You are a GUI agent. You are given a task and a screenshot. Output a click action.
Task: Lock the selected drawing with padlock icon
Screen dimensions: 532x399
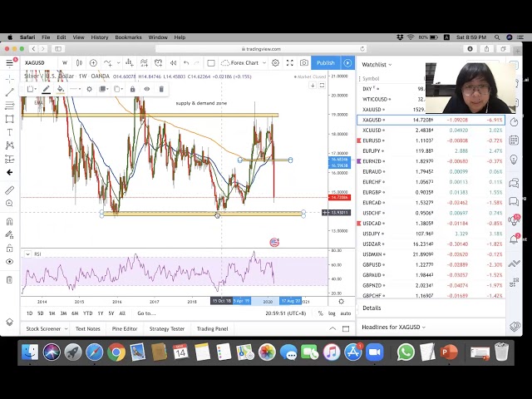pyautogui.click(x=132, y=89)
